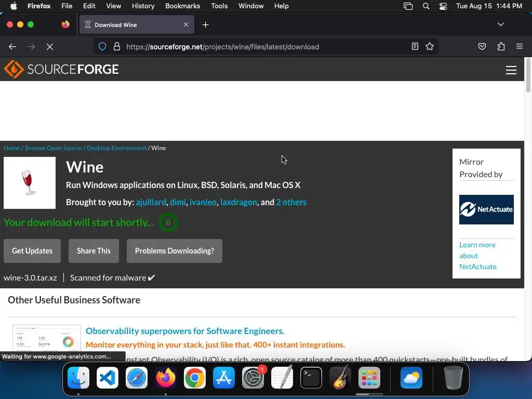The image size is (532, 399).
Task: Open SourceForge site hamburger menu
Action: coord(511,70)
